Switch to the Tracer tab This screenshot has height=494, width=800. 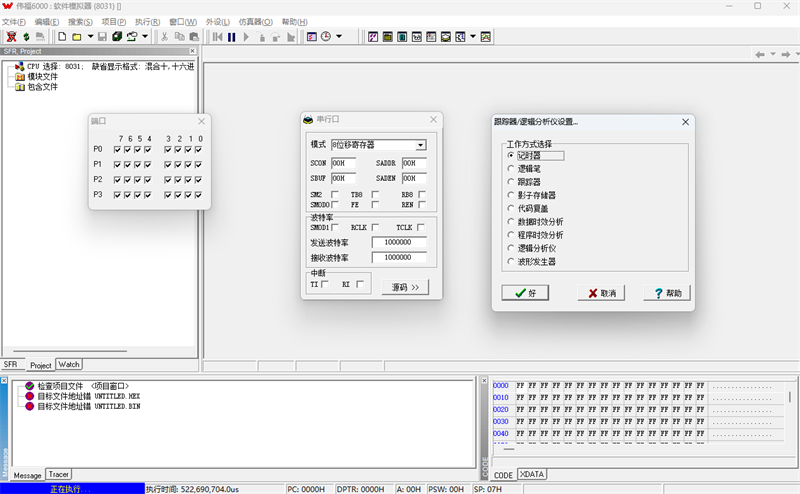point(59,474)
